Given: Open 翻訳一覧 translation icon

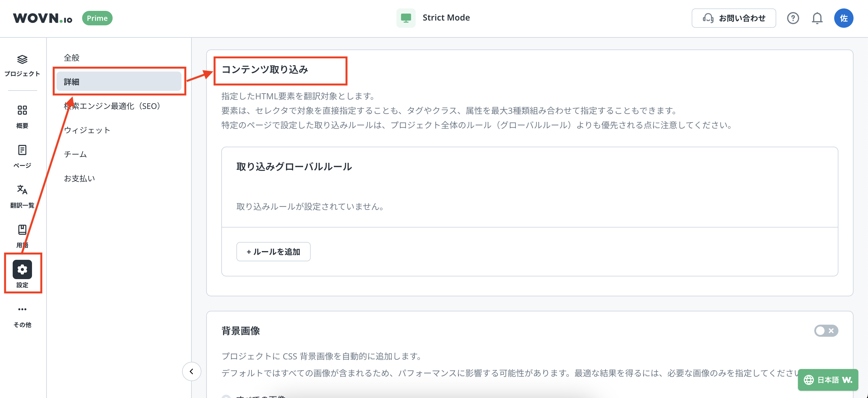Looking at the screenshot, I should [x=22, y=190].
